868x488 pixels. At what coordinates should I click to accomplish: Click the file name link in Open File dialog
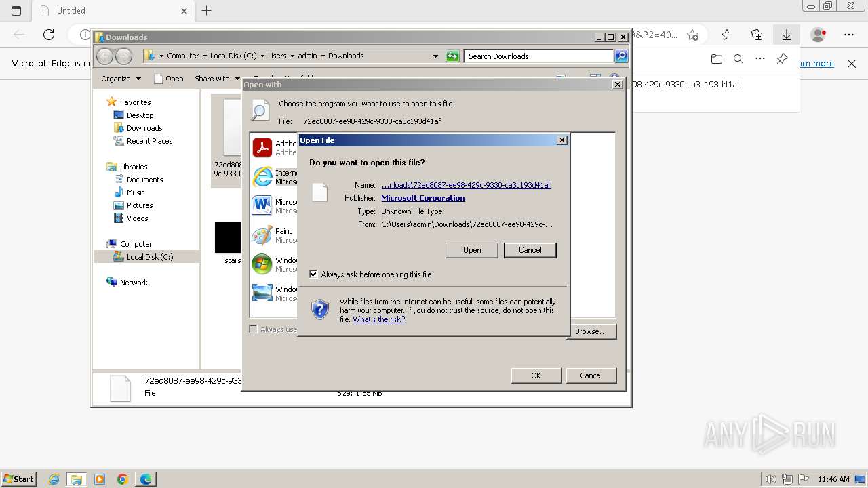(466, 185)
